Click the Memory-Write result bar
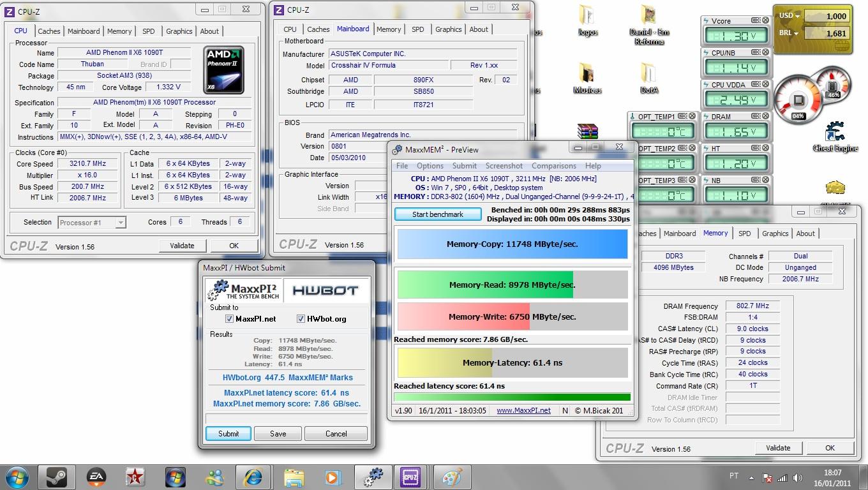Viewport: 868px width, 490px height. click(513, 316)
